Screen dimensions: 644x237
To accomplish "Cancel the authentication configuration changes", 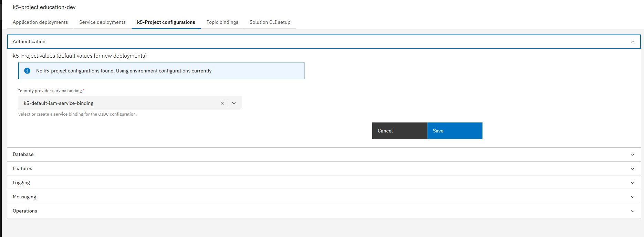I will (x=399, y=131).
